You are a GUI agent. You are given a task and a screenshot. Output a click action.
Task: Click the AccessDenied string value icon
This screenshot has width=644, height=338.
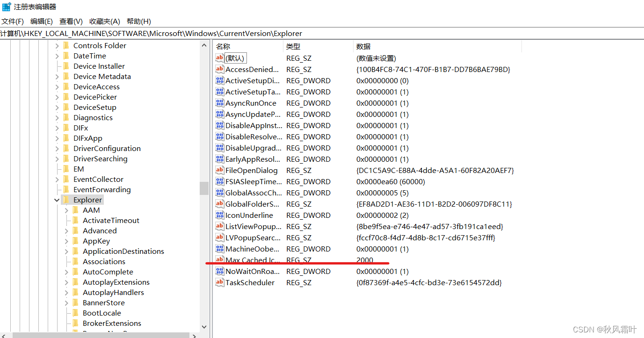tap(219, 69)
